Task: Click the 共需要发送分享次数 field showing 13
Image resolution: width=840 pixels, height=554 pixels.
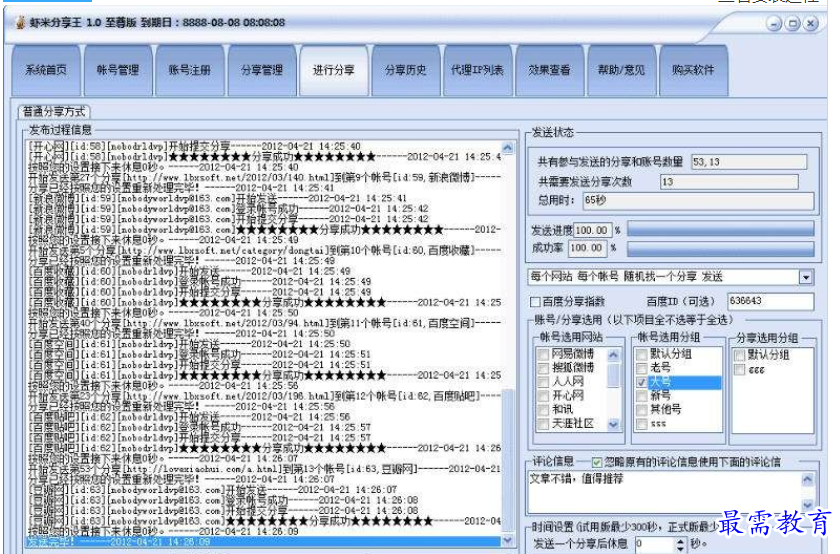Action: pos(730,182)
